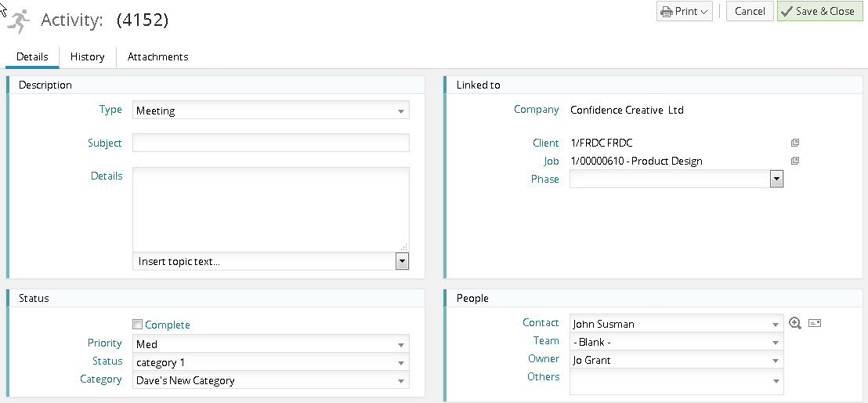Open the Insert topic text dropdown
This screenshot has height=403, width=868.
pos(402,261)
